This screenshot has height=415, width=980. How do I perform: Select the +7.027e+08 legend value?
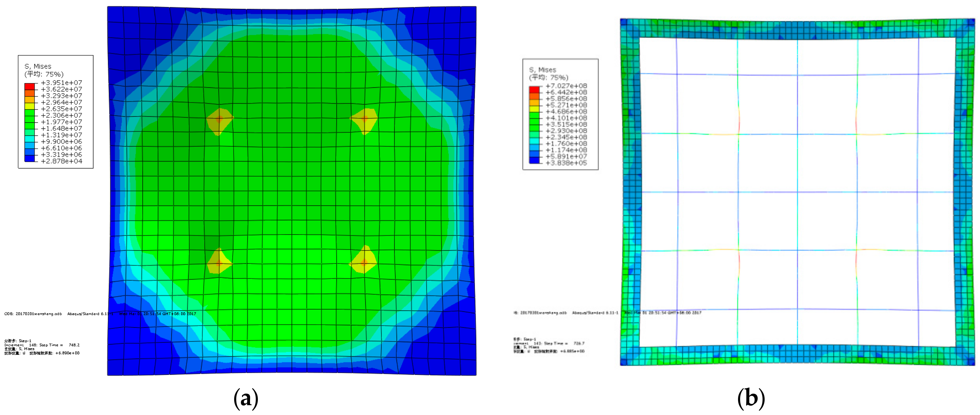(566, 86)
